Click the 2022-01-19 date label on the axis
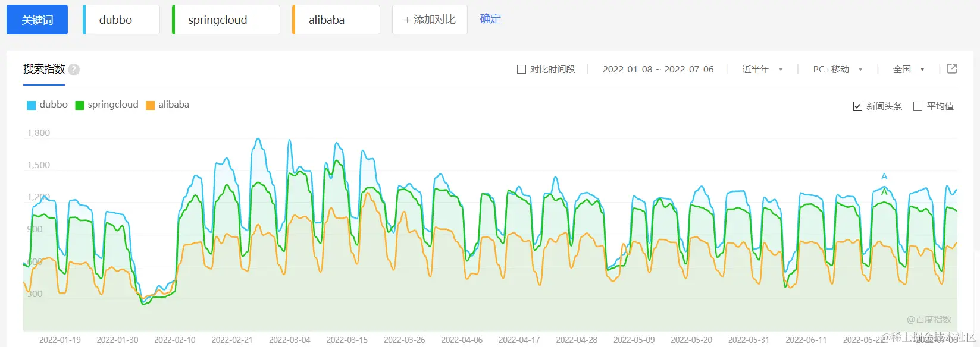This screenshot has height=347, width=980. tap(60, 340)
